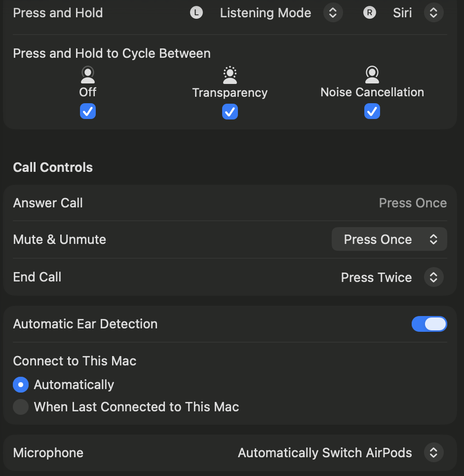Click the Noise Cancellation person icon
Viewport: 464px width, 476px height.
372,75
